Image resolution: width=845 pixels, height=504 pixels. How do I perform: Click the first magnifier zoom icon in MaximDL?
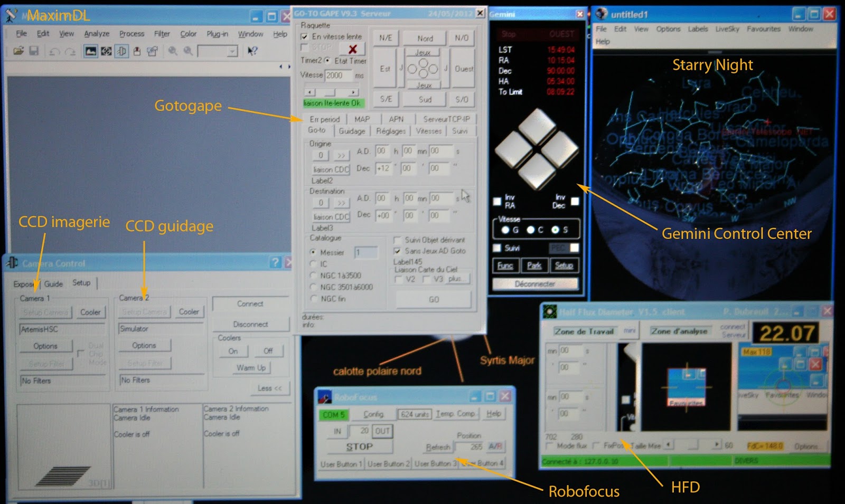click(x=173, y=51)
